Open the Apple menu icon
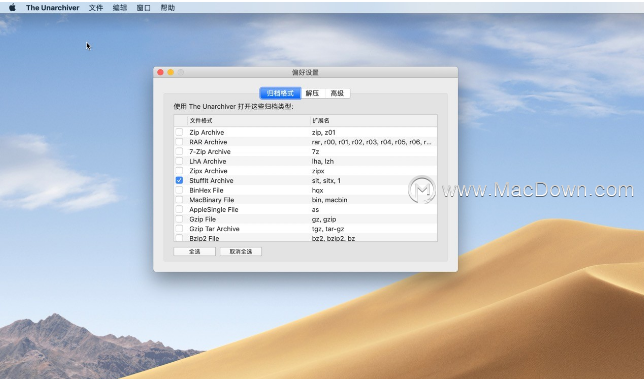 (12, 7)
